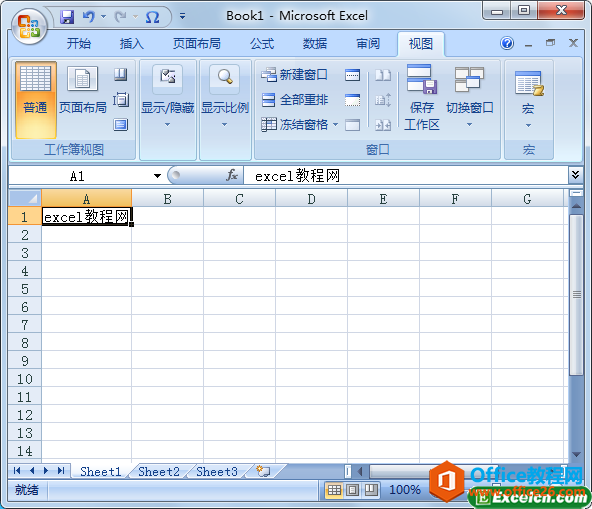
Task: Click the unhide window icon
Action: tap(352, 125)
